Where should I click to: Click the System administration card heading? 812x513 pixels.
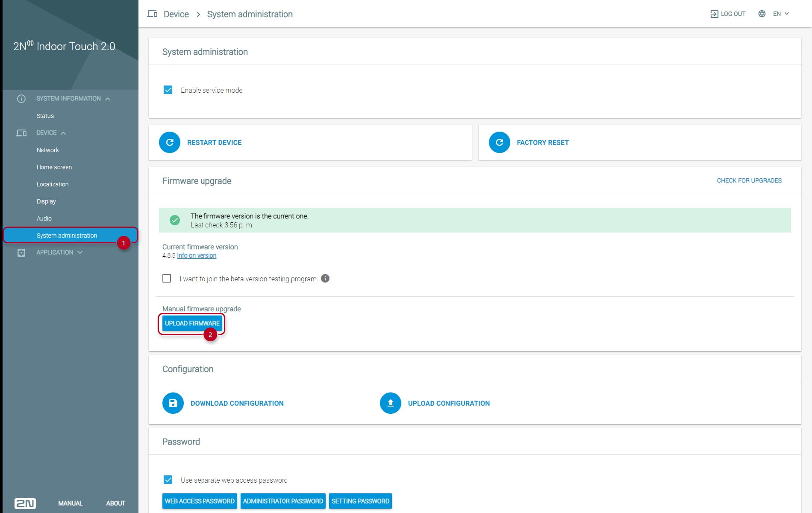(205, 52)
